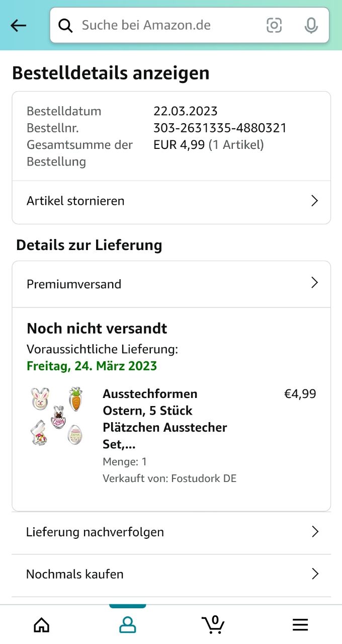Tap the search magnifier icon

65,25
